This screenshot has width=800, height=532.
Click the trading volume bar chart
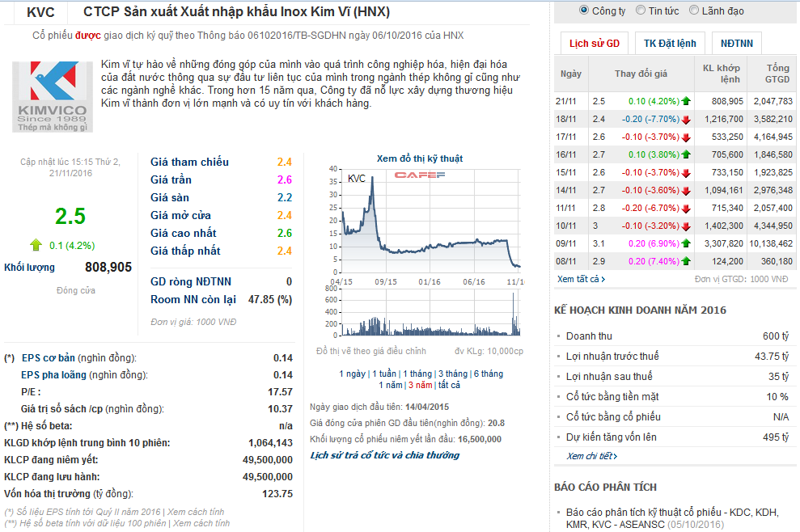[x=430, y=312]
